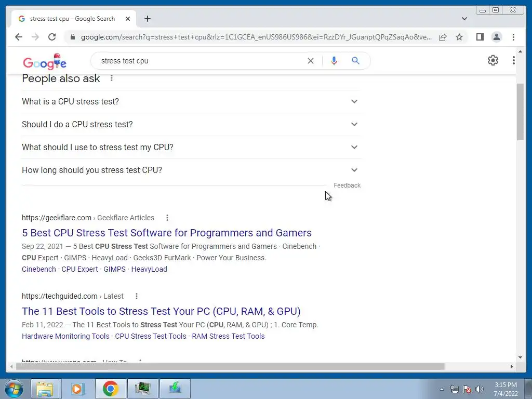Open the Windows Start menu
532x399 pixels.
coord(14,389)
